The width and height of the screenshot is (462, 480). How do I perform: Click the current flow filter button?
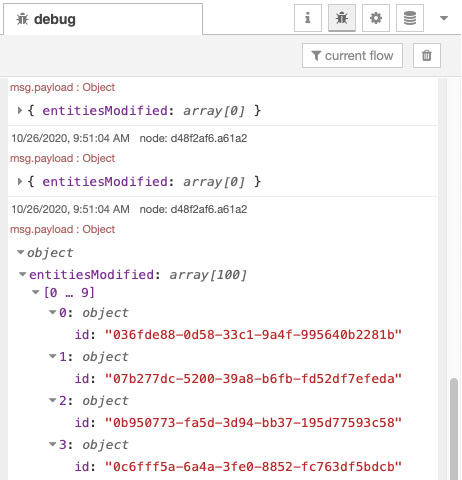[x=352, y=55]
